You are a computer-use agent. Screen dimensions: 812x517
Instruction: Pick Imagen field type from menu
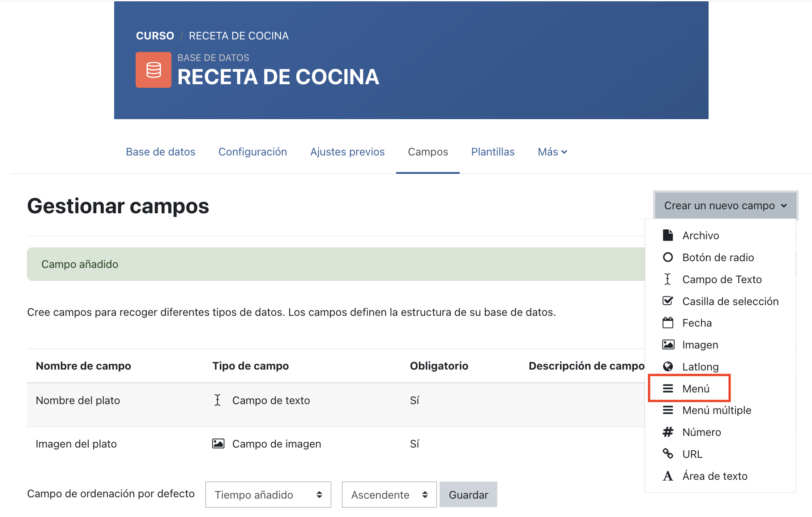click(x=720, y=345)
